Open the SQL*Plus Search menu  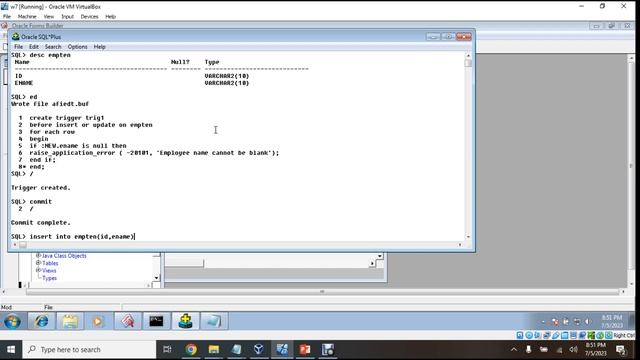click(x=53, y=47)
